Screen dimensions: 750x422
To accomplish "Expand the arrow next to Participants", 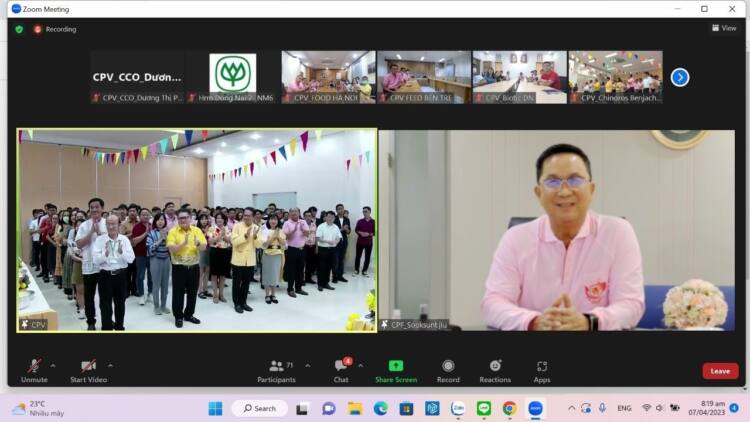I will point(307,365).
